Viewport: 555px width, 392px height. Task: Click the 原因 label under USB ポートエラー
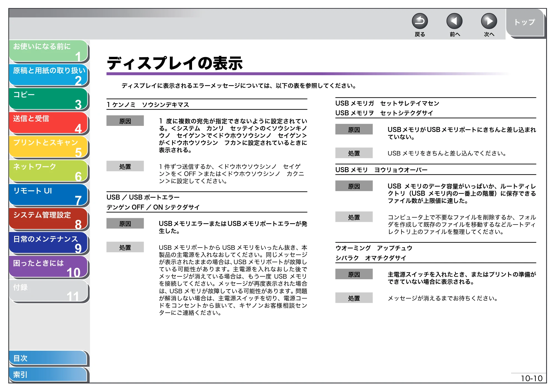125,223
